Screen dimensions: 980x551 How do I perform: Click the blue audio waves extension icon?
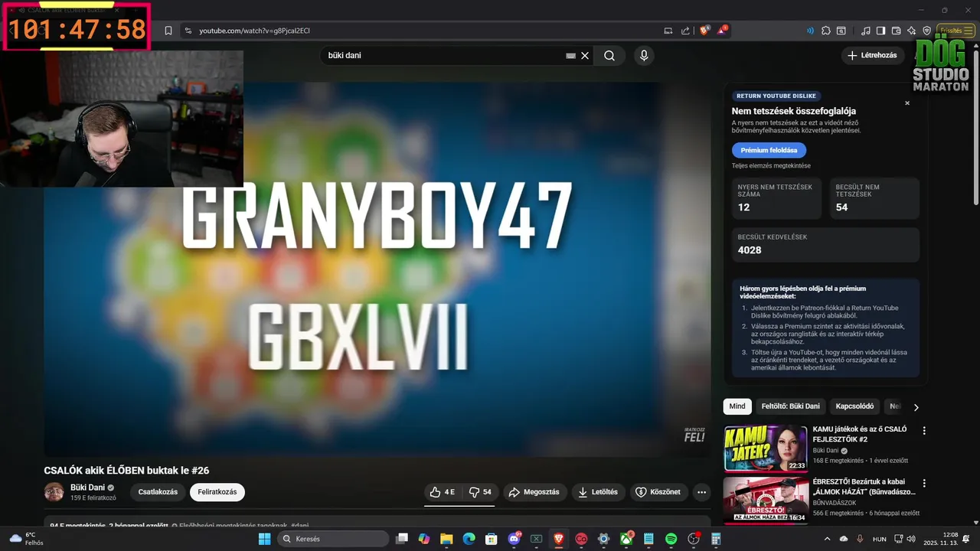coord(810,31)
